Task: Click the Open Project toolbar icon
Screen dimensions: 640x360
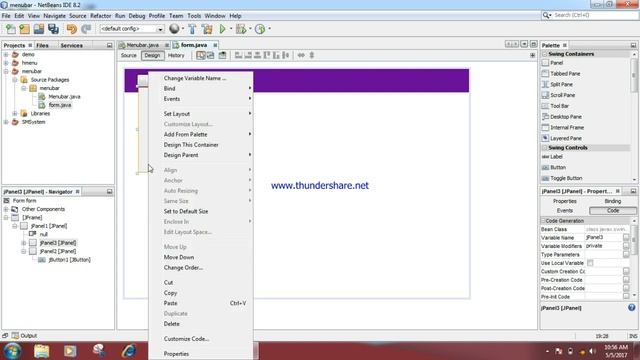Action: click(x=39, y=29)
